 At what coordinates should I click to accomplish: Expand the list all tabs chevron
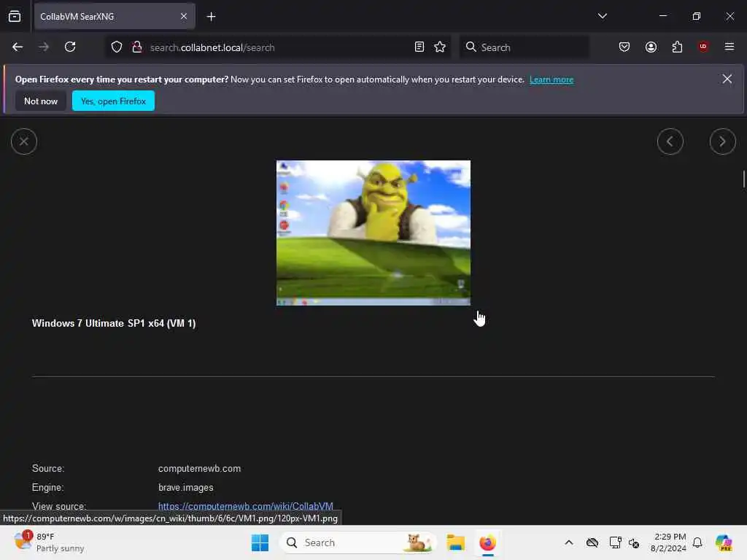(x=602, y=16)
